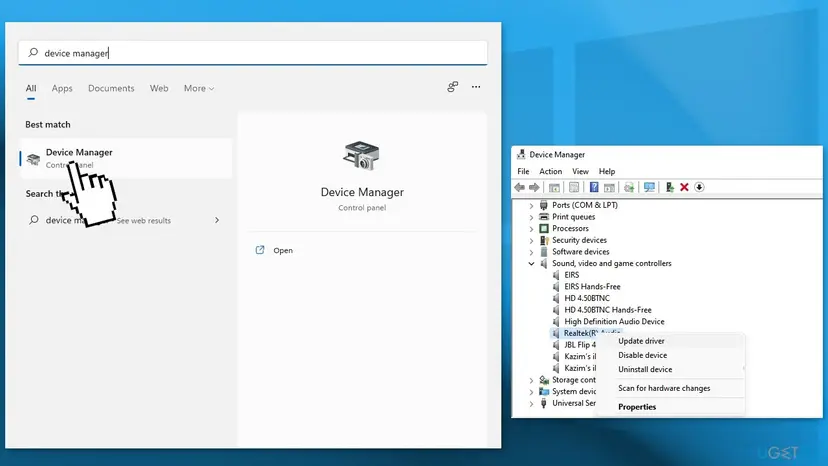Click the Ports (COM & LPT) device icon
Image resolution: width=828 pixels, height=466 pixels.
(x=544, y=205)
